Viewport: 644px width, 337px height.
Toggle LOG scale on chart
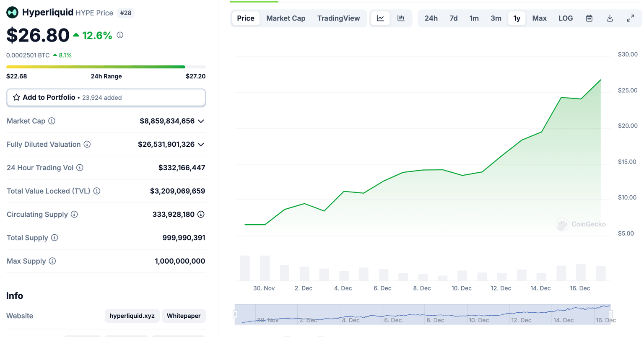click(565, 18)
